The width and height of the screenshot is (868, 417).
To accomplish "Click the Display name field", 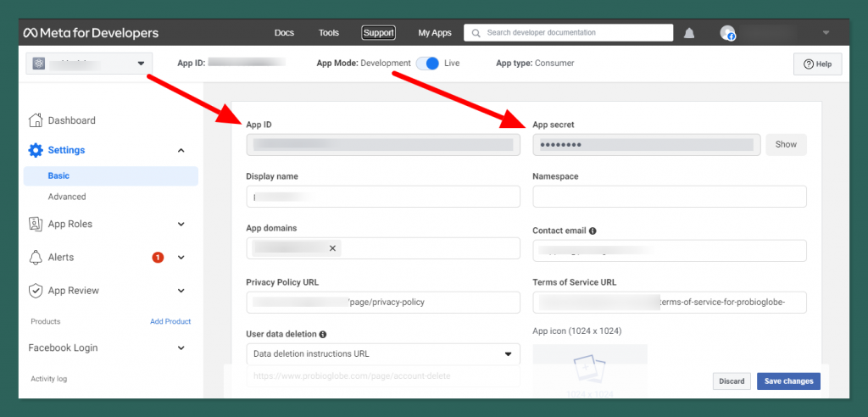I will (x=383, y=197).
